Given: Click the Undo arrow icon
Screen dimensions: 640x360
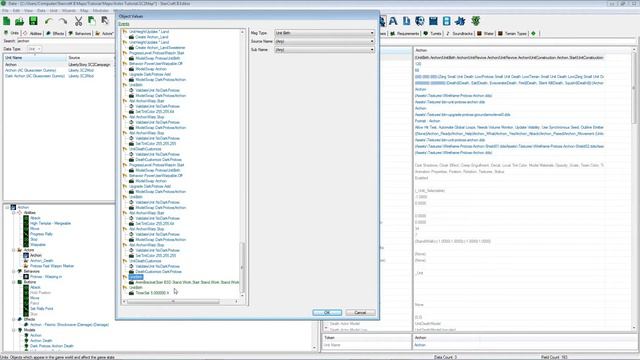Looking at the screenshot, I should (49, 21).
